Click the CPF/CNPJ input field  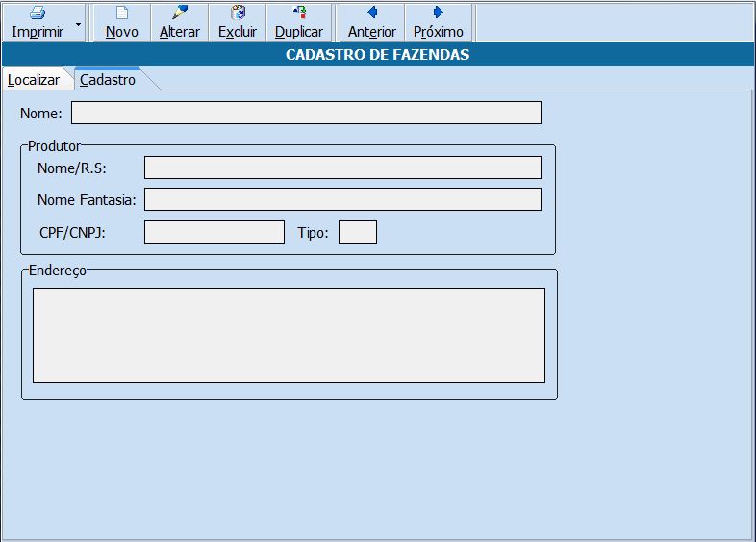214,232
